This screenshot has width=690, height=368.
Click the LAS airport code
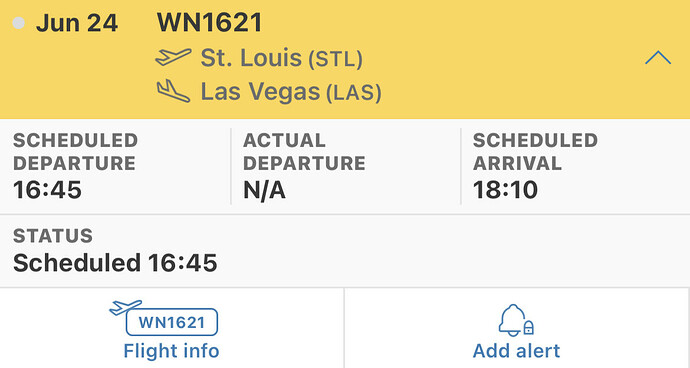(354, 93)
